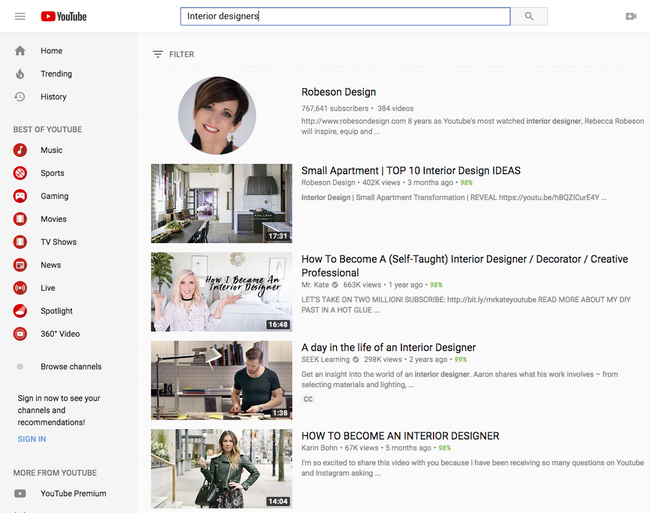Click the 16:48 duration label
This screenshot has width=650, height=513.
(278, 324)
